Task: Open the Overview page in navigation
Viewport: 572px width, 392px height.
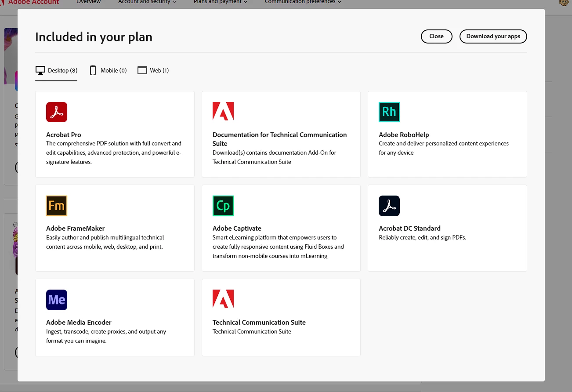Action: pos(88,2)
